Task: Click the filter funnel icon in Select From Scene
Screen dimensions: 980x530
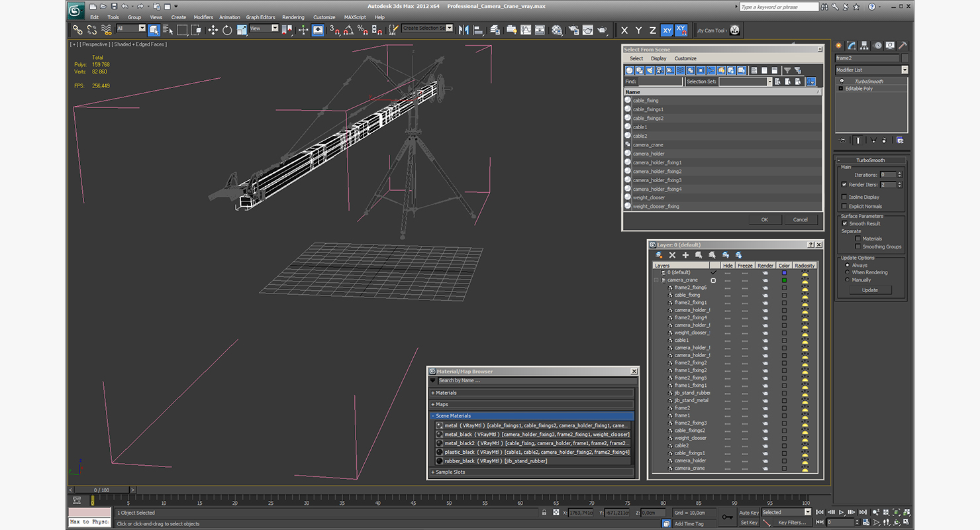Action: tap(787, 70)
